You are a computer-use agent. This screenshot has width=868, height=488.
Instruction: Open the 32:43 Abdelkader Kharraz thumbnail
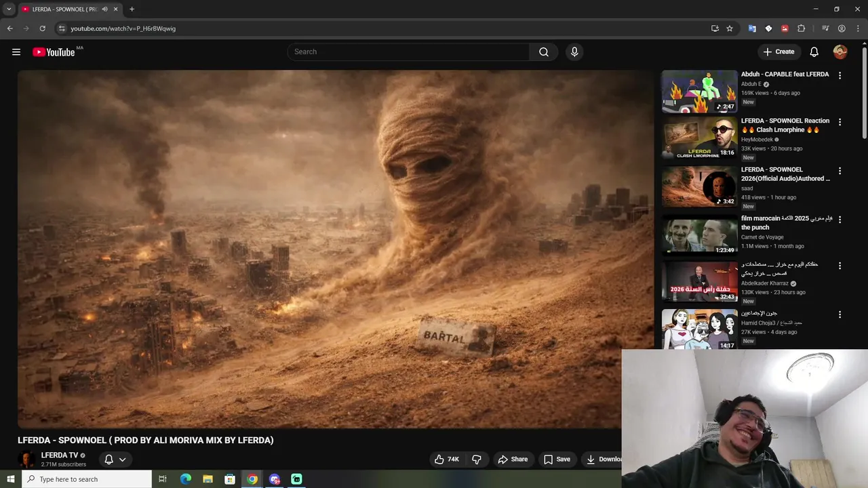(x=699, y=281)
